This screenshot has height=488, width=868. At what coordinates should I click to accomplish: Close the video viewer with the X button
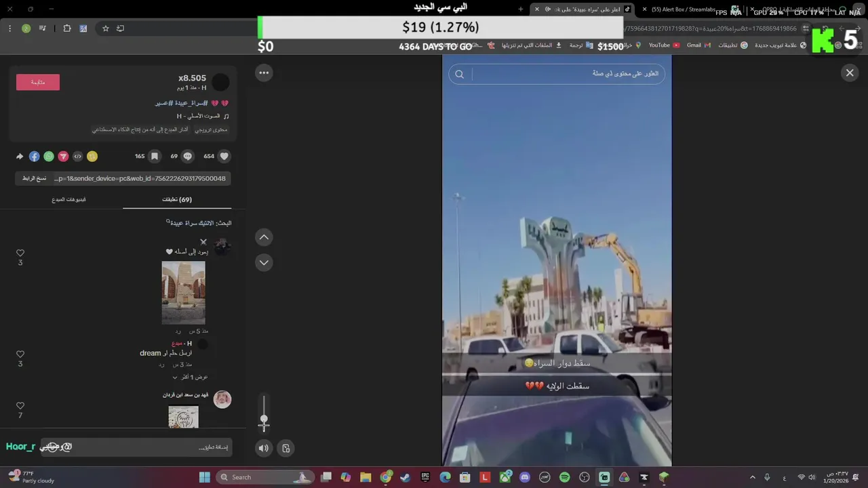point(850,73)
